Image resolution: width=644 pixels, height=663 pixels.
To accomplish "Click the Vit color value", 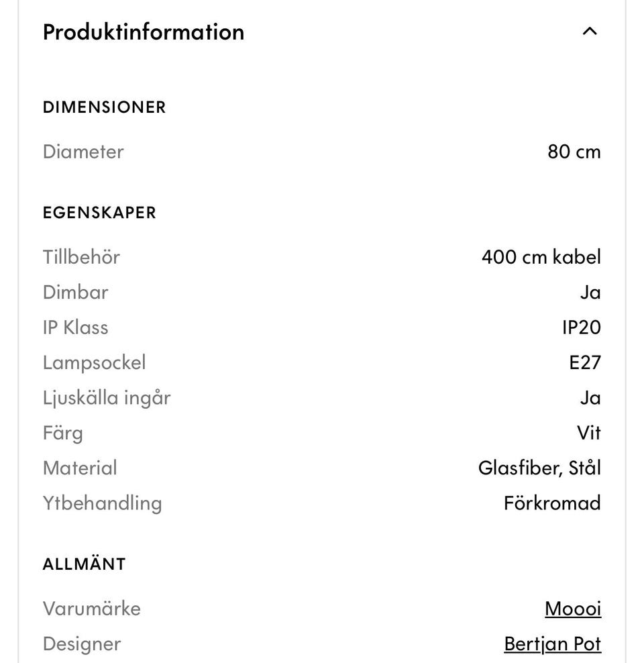I will 588,433.
